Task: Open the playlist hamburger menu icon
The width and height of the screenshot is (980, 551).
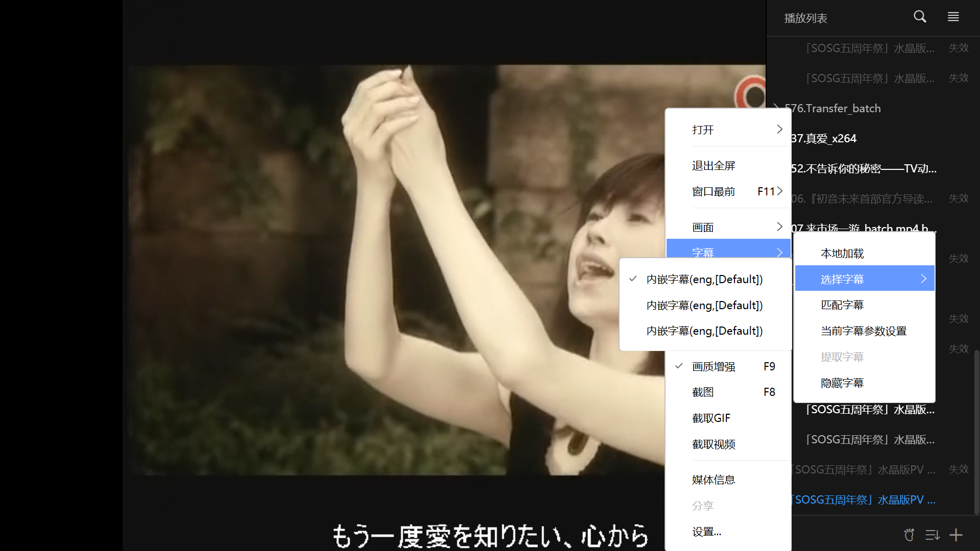Action: pos(952,16)
